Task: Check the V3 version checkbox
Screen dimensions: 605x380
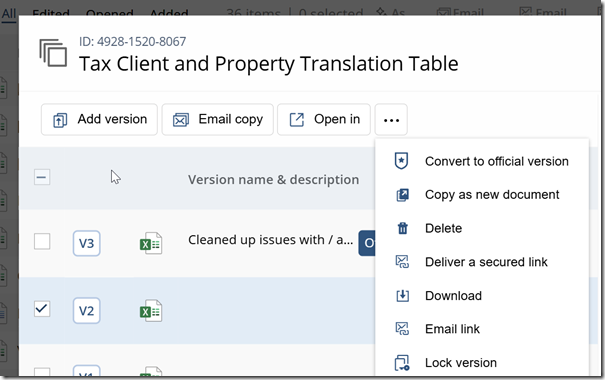Action: 42,242
